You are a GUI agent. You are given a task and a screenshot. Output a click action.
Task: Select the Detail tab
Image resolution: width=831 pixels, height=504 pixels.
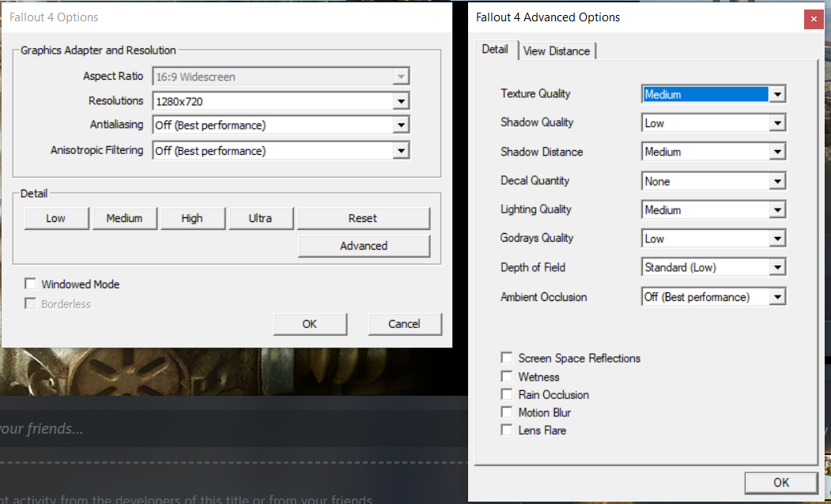click(495, 49)
